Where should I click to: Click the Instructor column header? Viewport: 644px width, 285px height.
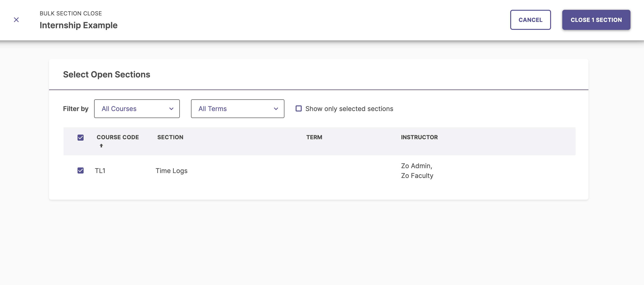tap(419, 137)
